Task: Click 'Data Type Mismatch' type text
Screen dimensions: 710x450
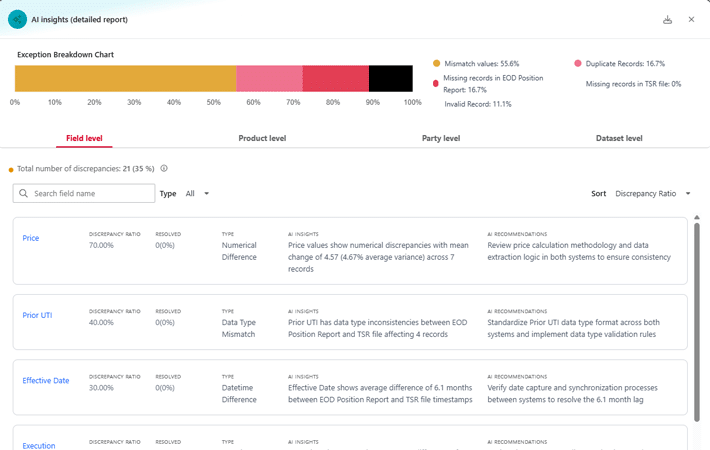Action: click(x=239, y=328)
